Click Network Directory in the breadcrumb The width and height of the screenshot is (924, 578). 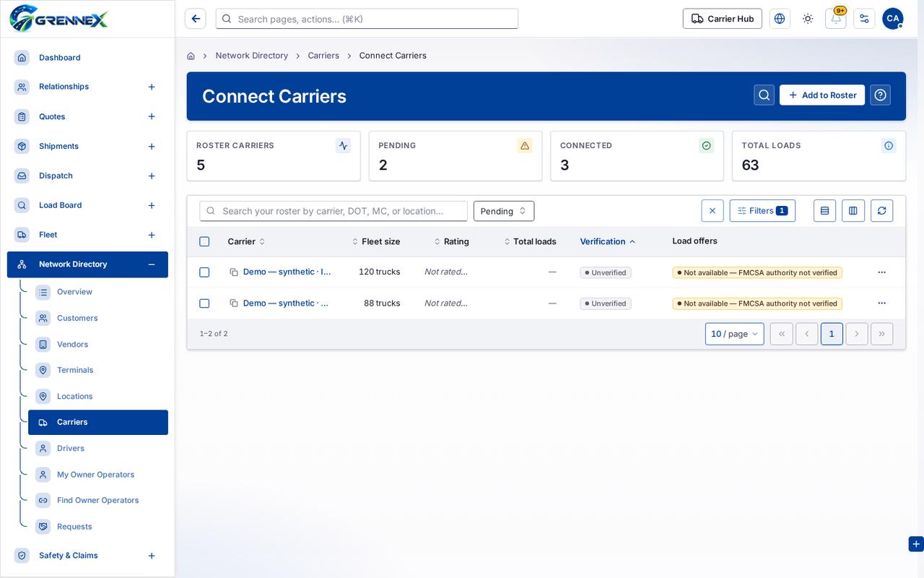(252, 56)
